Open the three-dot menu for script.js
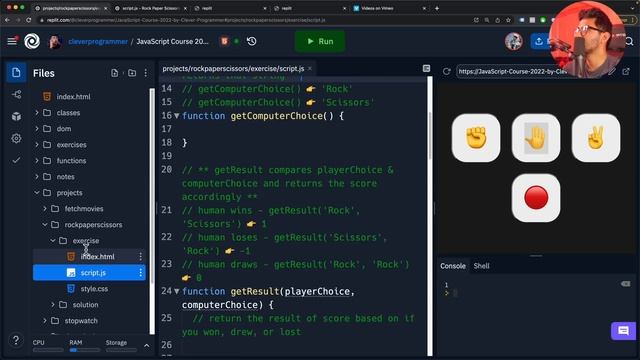Screen dimensions: 640x360 point(140,273)
